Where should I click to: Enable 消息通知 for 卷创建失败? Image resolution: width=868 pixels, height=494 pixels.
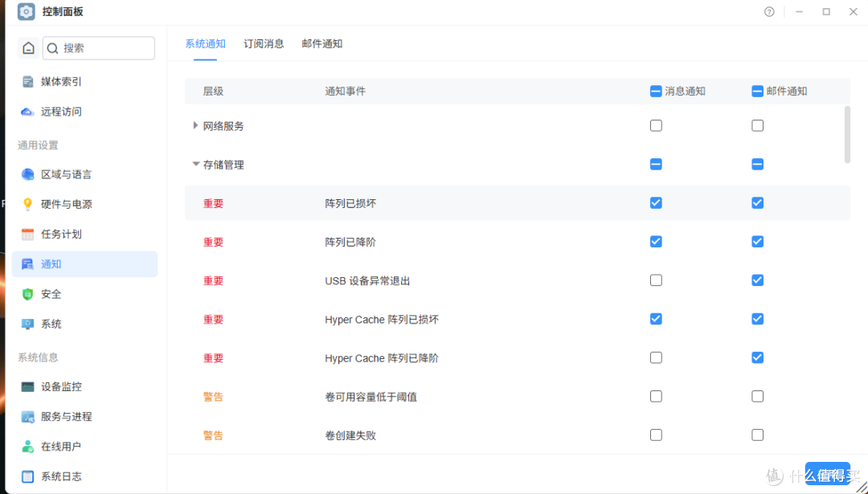click(x=656, y=435)
